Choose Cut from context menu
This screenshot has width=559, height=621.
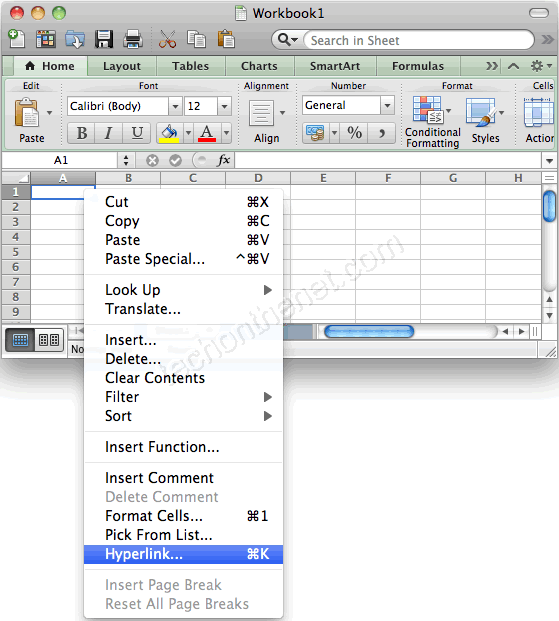(x=183, y=202)
